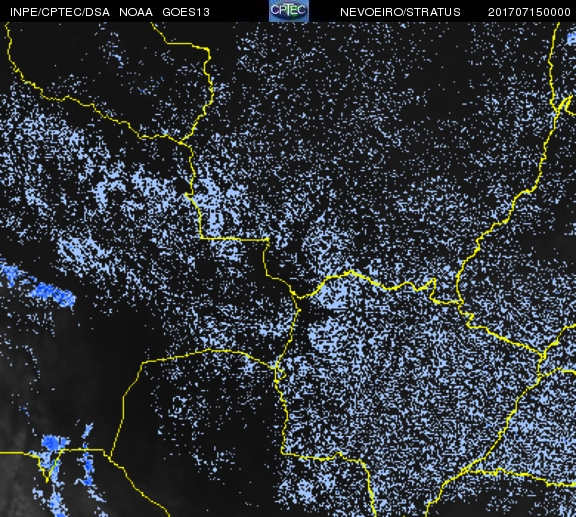Click the NOAA label in the header
Viewport: 576px width, 517px height.
(x=136, y=12)
